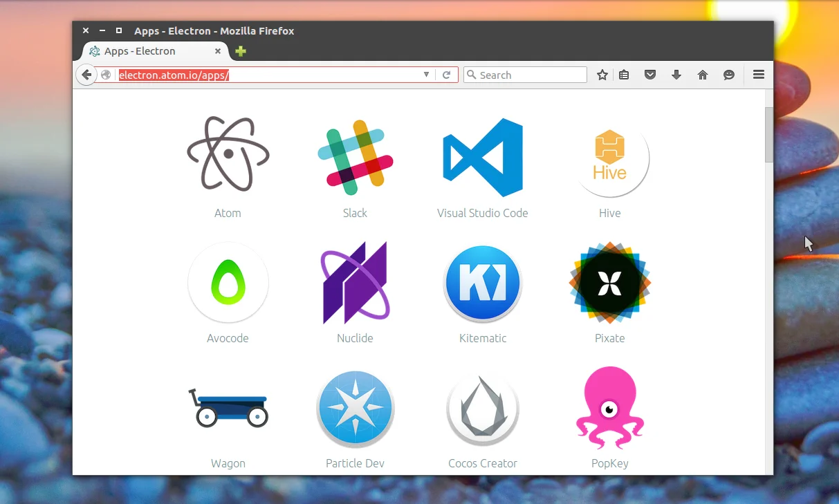Open a new tab with the plus button
Viewport: 839px width, 504px height.
coord(241,51)
